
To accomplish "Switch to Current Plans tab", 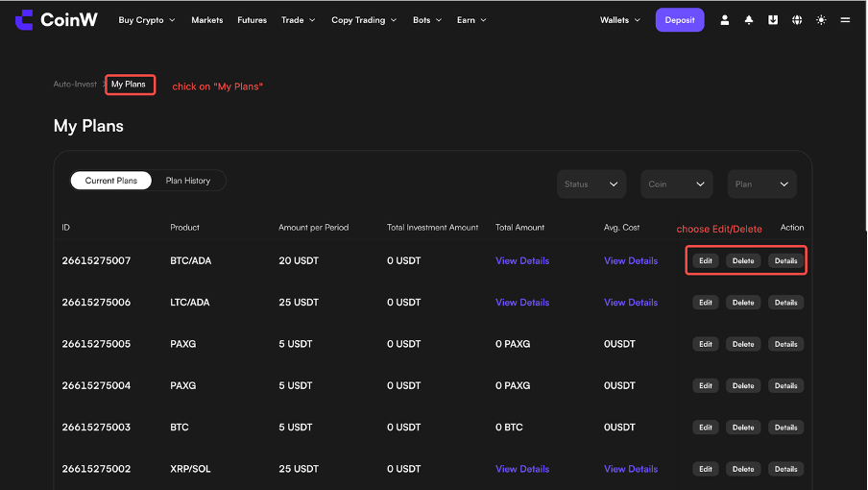I will pos(110,181).
